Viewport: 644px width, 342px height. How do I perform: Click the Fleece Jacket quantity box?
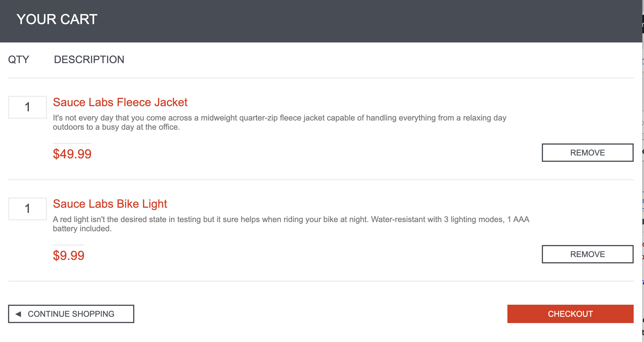pos(27,107)
